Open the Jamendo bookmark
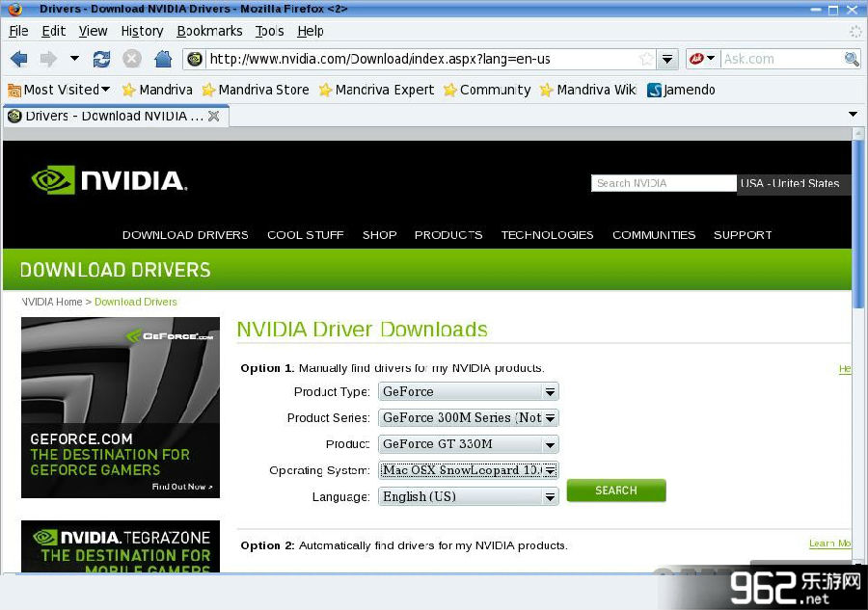 tap(681, 90)
